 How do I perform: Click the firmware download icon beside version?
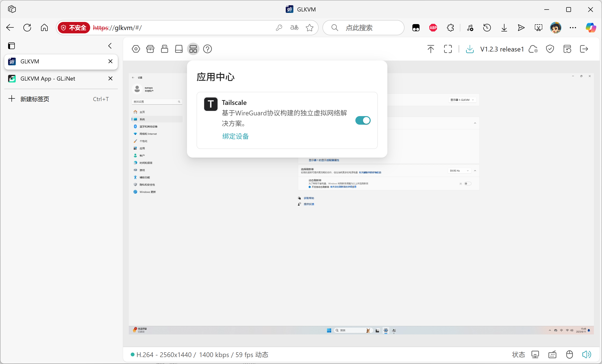click(x=470, y=49)
